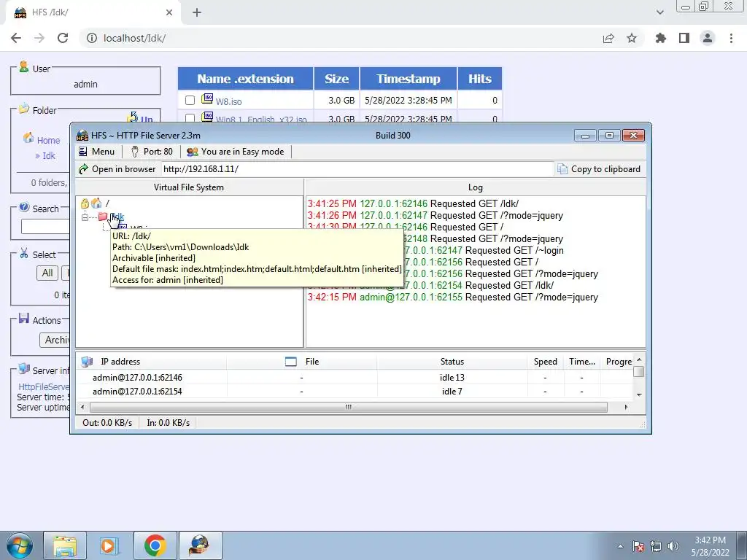Switch to Chrome from the taskbar

(x=155, y=545)
